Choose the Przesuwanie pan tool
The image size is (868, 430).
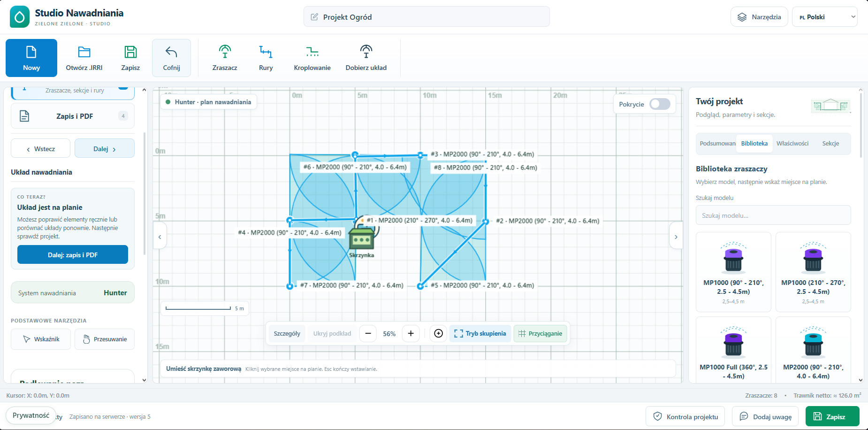[105, 339]
